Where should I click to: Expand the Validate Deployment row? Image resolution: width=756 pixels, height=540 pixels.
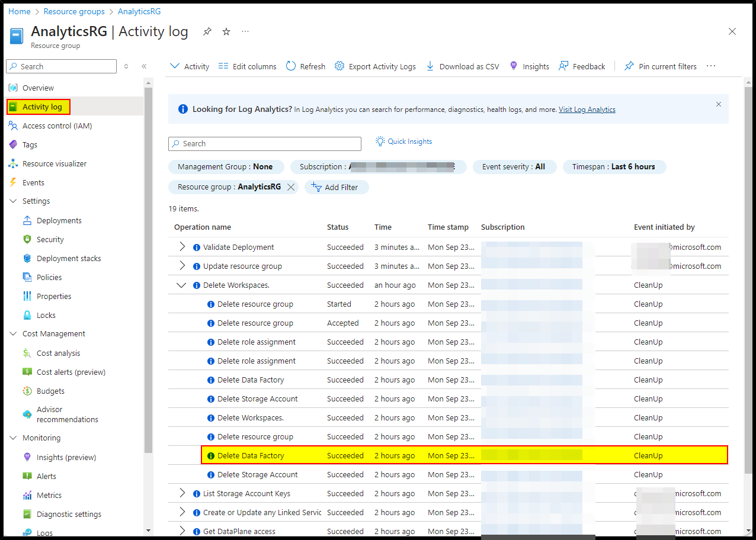pyautogui.click(x=182, y=247)
